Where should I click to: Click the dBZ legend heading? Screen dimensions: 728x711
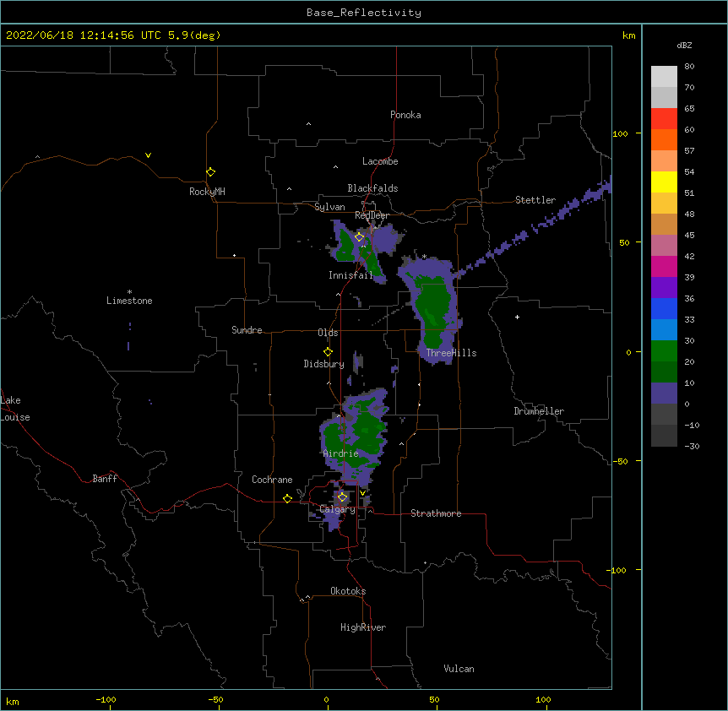click(684, 45)
